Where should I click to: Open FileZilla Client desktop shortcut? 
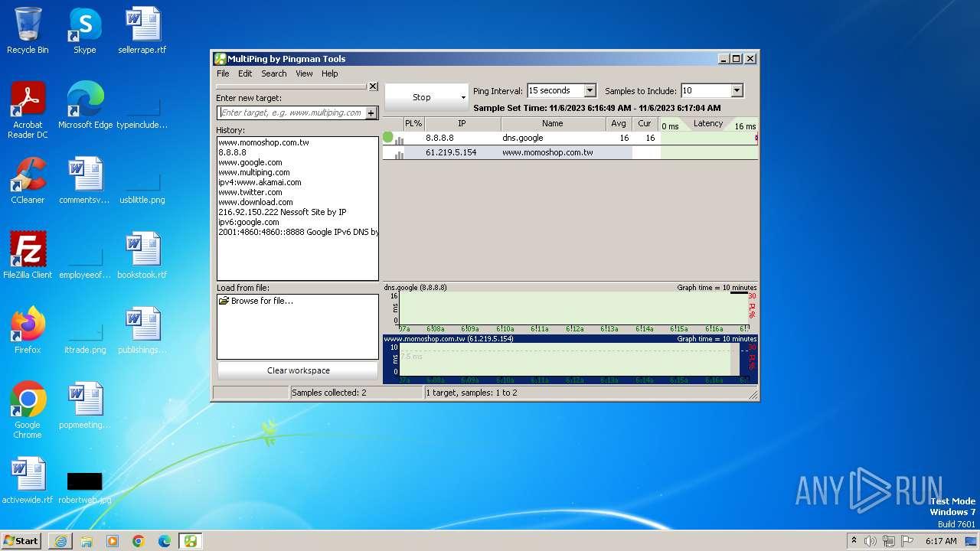(x=28, y=256)
